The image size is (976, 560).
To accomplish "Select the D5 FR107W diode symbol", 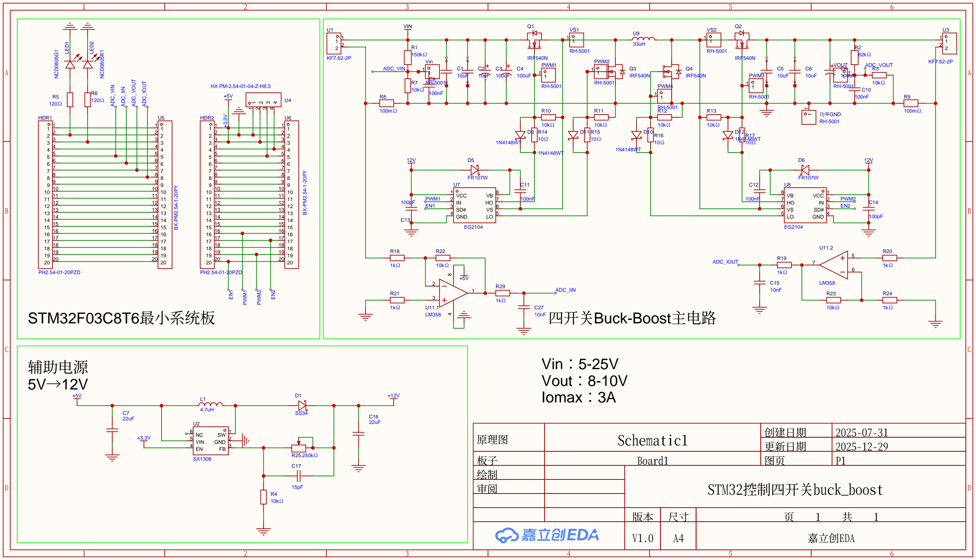I will tap(475, 170).
